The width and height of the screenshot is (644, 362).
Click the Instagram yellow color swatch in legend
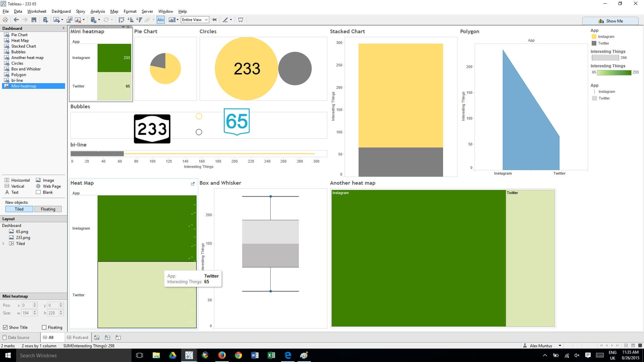(594, 37)
